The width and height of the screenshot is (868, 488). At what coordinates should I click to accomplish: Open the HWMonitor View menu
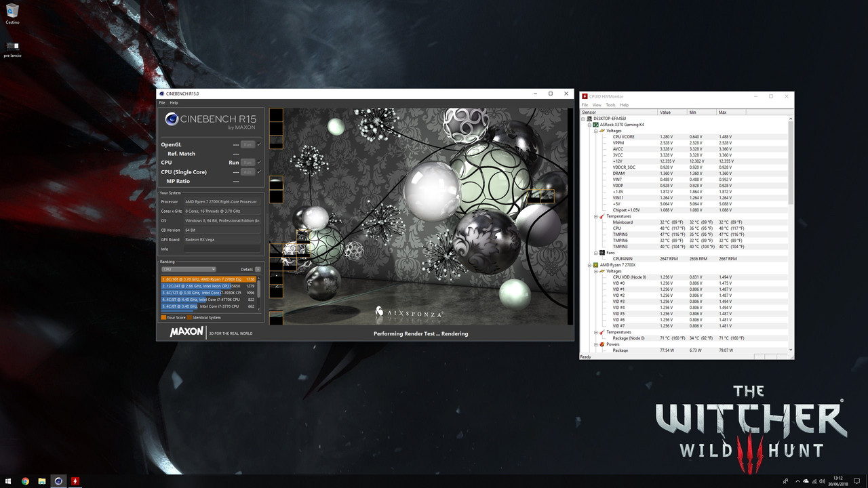click(x=597, y=105)
